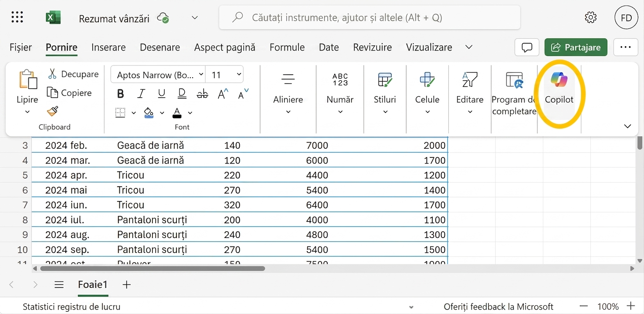Open Aliniere alignment options
644x314 pixels.
click(288, 94)
